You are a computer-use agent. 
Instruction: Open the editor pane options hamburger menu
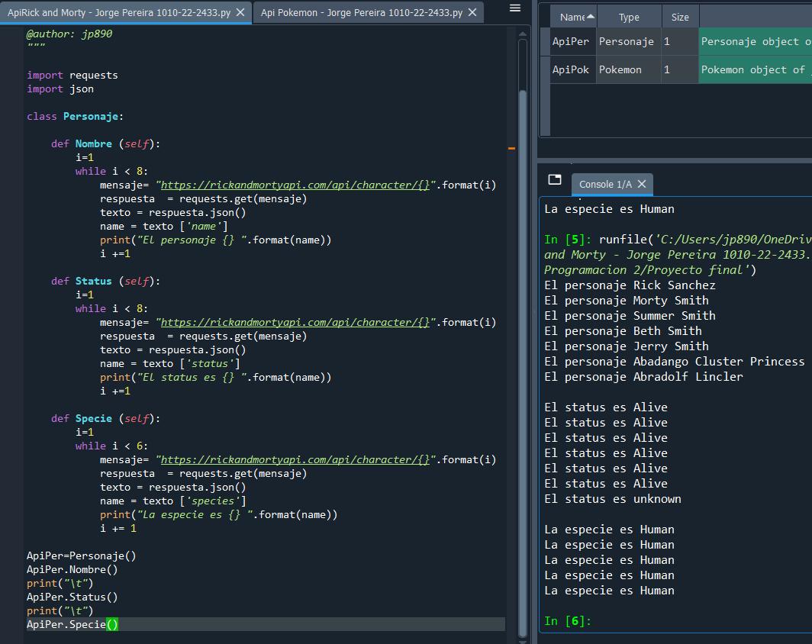point(515,8)
